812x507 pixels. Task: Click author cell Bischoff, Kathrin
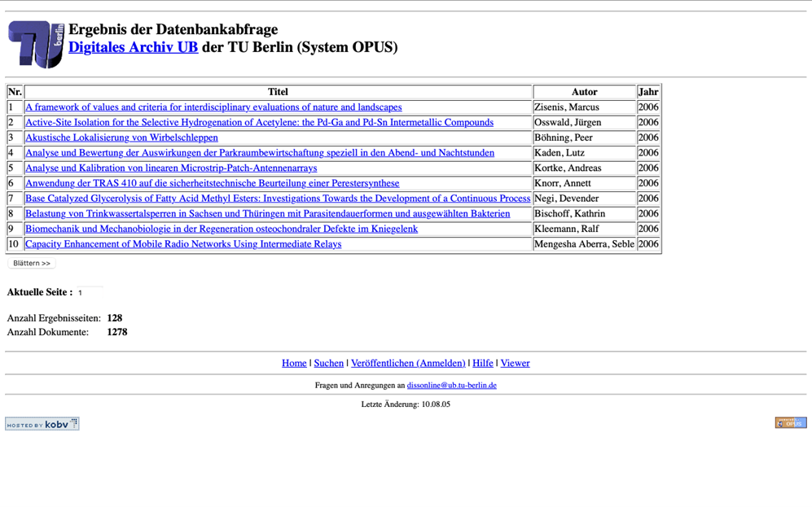pos(584,214)
